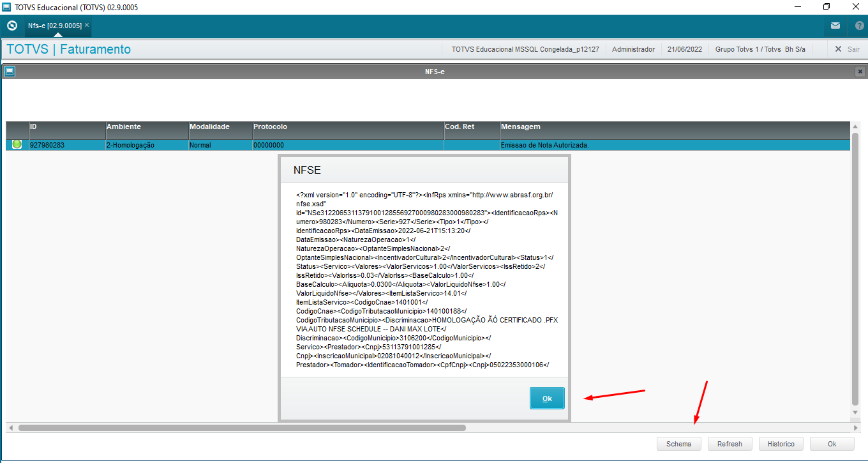This screenshot has height=463, width=868.
Task: Select the 2-Homologação cell
Action: pos(147,145)
